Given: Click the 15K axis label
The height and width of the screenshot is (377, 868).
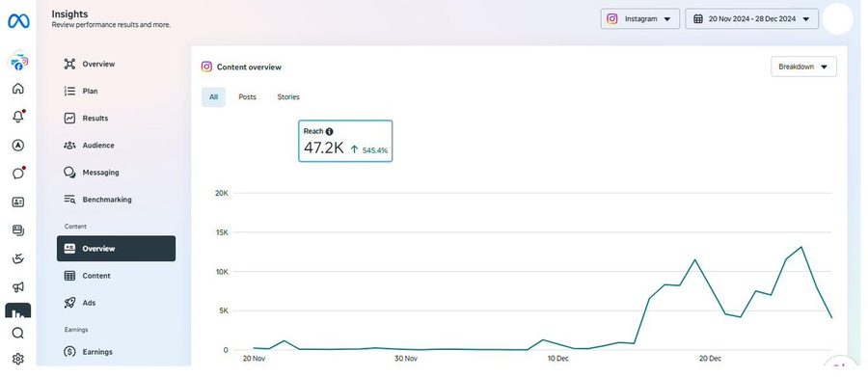Looking at the screenshot, I should coord(222,232).
